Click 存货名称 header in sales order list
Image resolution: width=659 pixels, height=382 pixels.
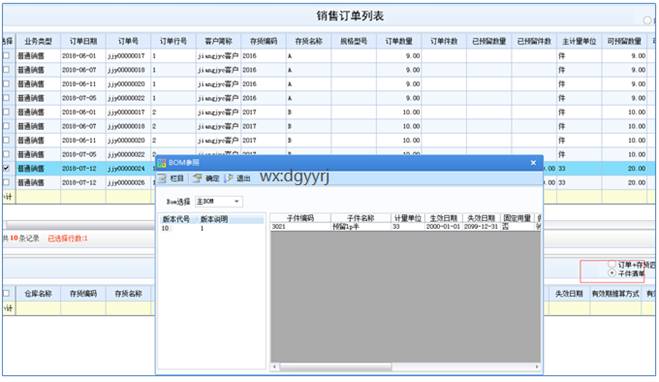point(308,41)
